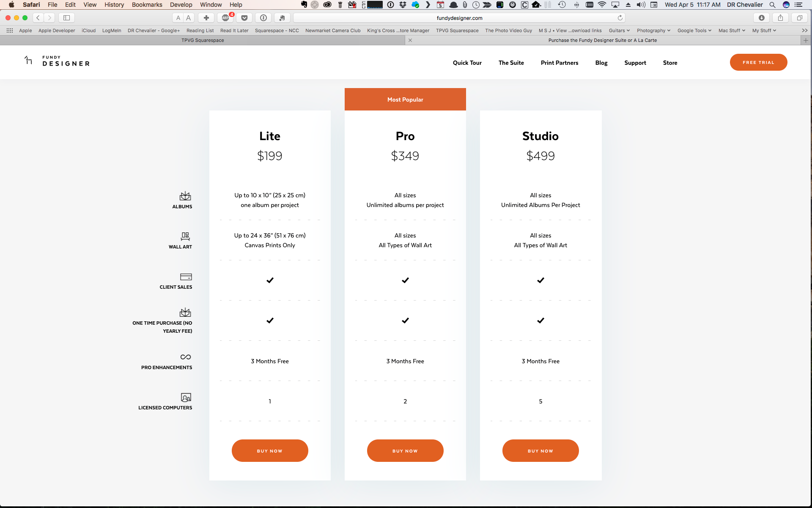Open the Apple menu
Screen dimensions: 812x508
(x=11, y=5)
